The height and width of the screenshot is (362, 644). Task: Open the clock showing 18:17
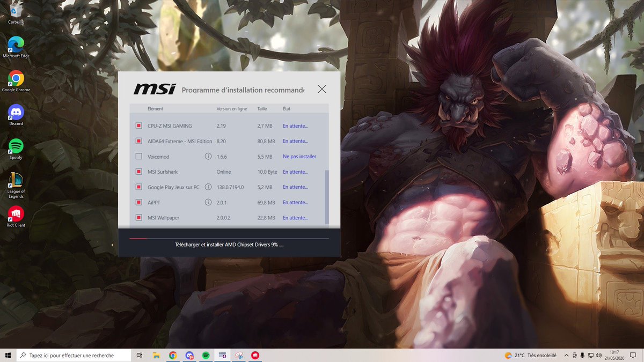[614, 355]
